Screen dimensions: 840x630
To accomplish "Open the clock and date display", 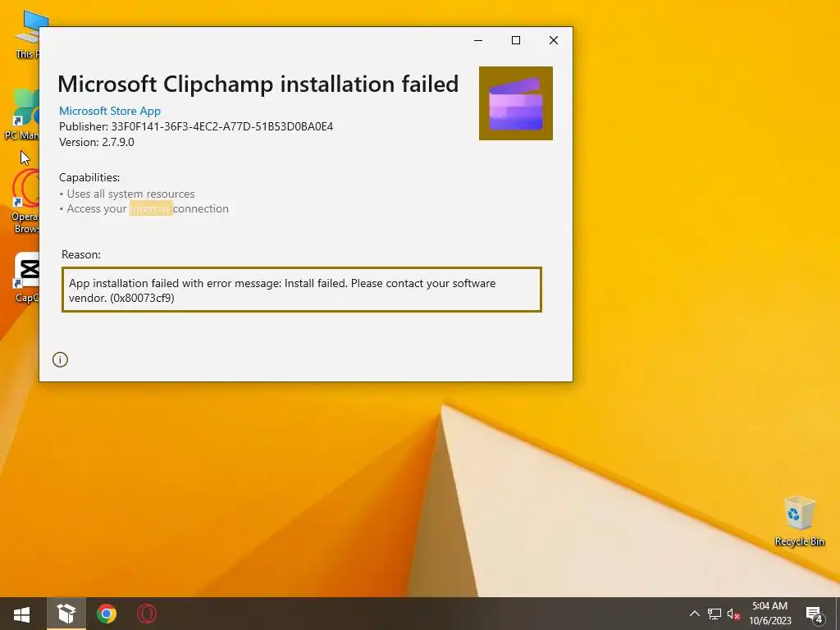I will pyautogui.click(x=769, y=614).
